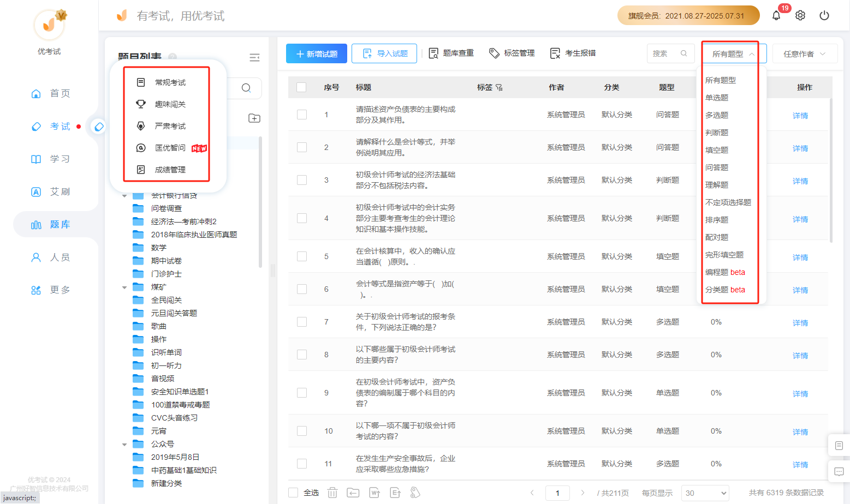
Task: Click the power logout icon
Action: pyautogui.click(x=824, y=15)
